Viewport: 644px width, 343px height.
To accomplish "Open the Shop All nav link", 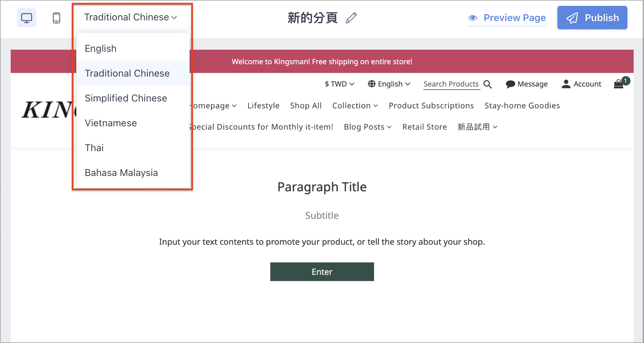I will pos(306,106).
